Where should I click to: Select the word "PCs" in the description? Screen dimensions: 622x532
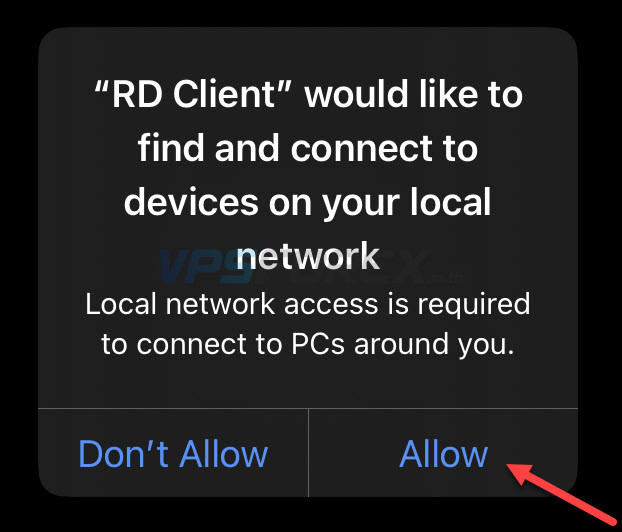pyautogui.click(x=318, y=344)
